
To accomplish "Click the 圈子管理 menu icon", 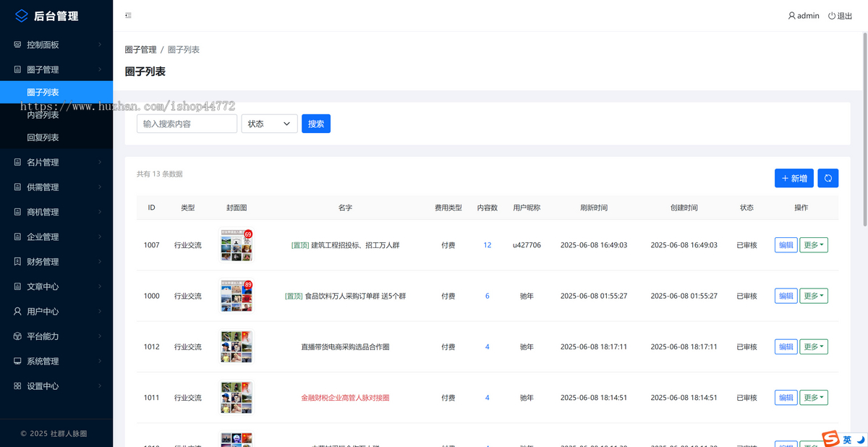I will point(17,69).
